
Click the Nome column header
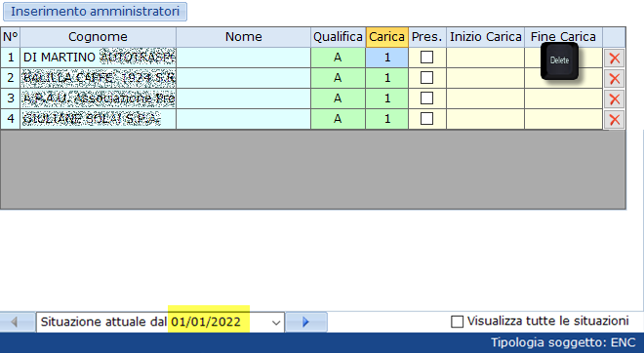point(244,37)
